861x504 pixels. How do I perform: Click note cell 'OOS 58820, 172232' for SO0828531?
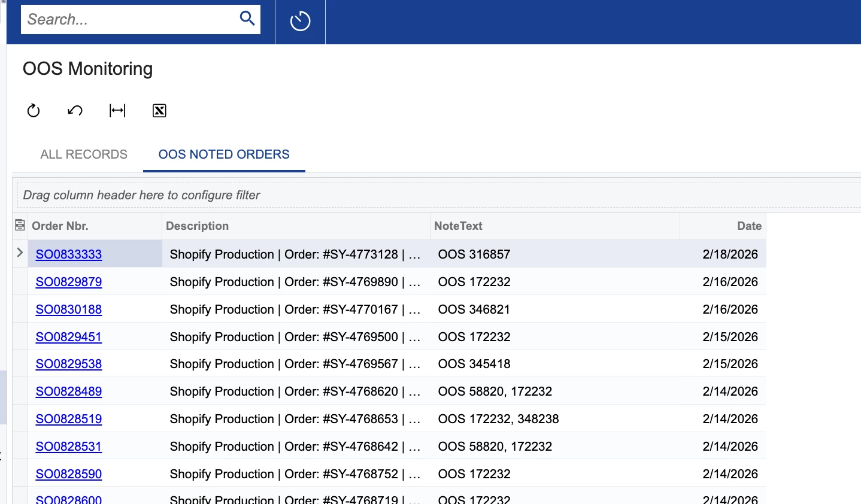coord(555,447)
